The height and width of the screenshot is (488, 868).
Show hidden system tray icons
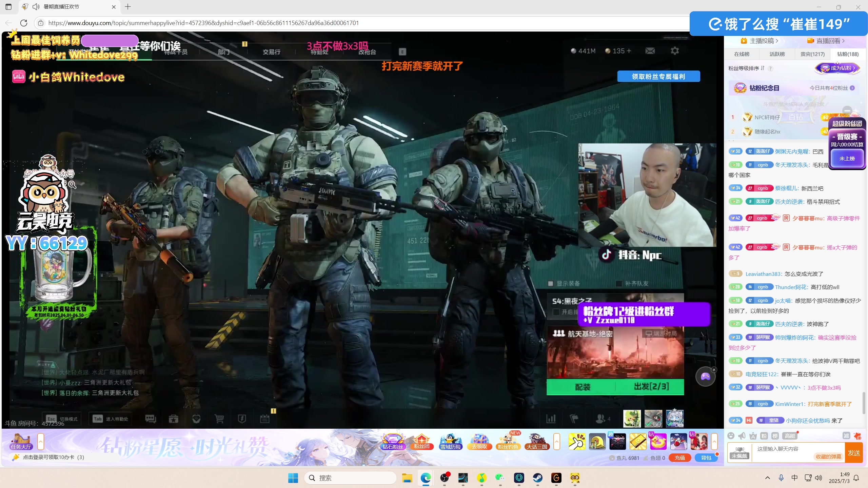(x=768, y=478)
